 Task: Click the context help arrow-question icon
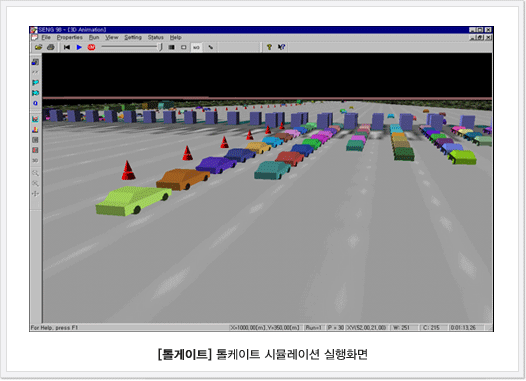[281, 47]
